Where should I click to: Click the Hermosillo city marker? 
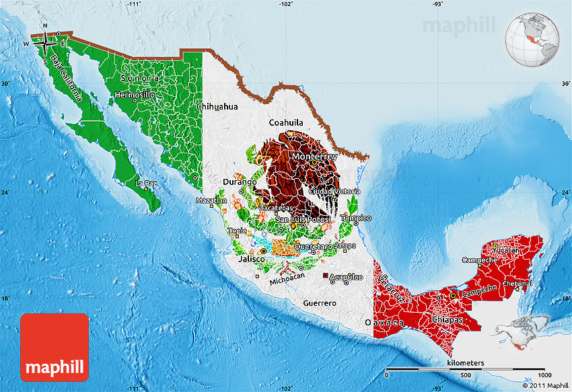point(134,101)
